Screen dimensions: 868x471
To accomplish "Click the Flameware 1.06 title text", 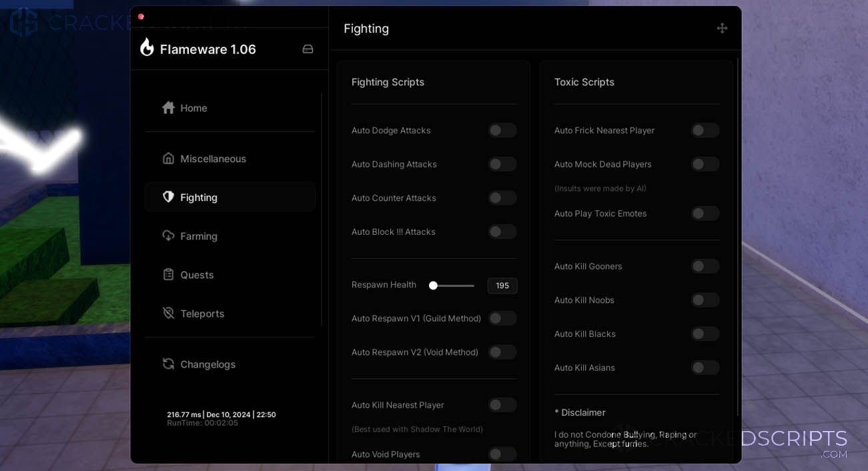I will pyautogui.click(x=208, y=49).
